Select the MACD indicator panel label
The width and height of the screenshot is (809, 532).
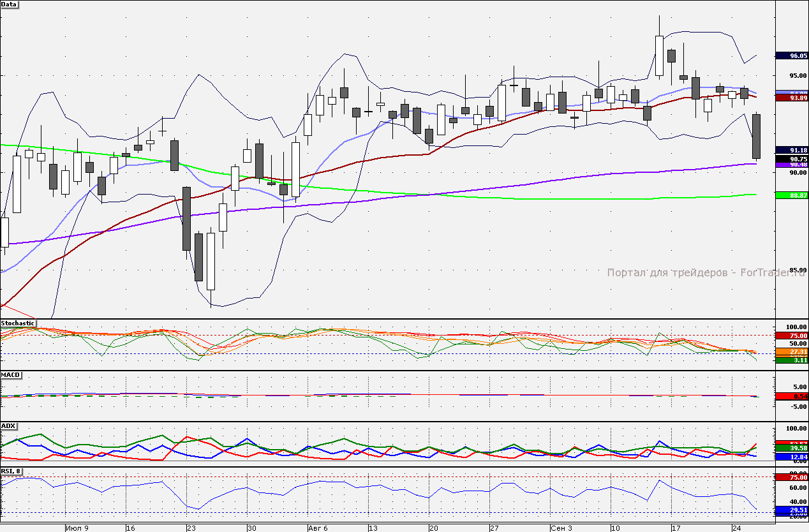click(10, 374)
